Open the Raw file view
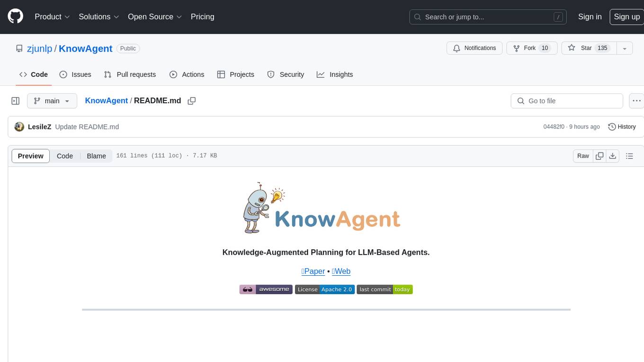Screen dimensions: 644x362 [583, 156]
